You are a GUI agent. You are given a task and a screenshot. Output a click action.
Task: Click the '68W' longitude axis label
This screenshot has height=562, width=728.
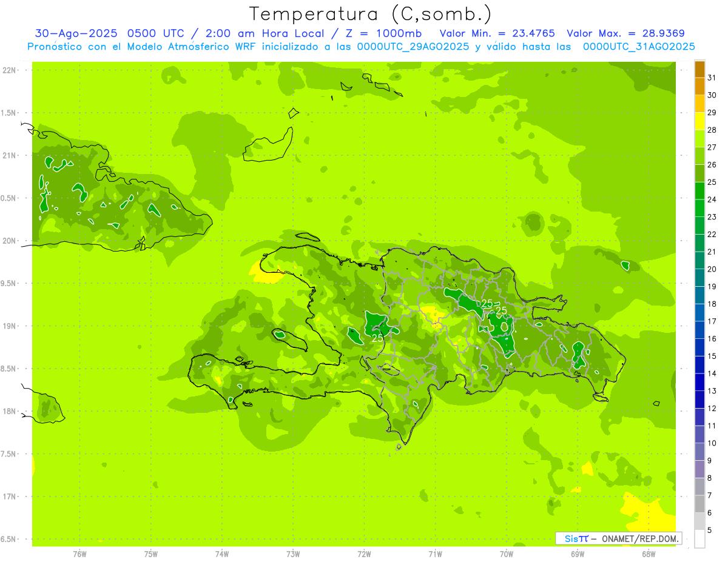tap(649, 554)
